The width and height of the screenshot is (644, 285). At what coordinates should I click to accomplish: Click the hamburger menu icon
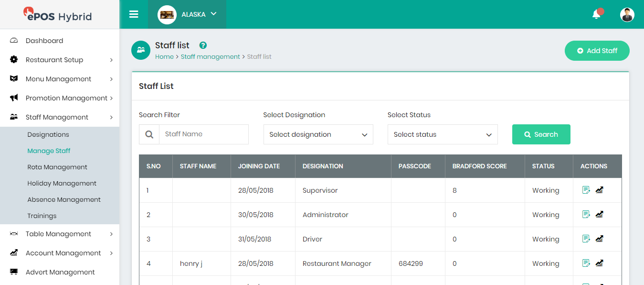tap(134, 14)
